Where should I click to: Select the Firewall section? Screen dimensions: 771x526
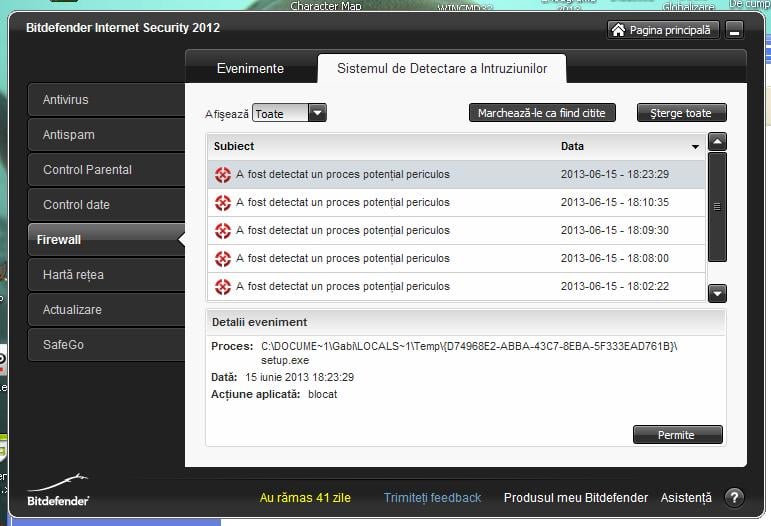[x=107, y=239]
